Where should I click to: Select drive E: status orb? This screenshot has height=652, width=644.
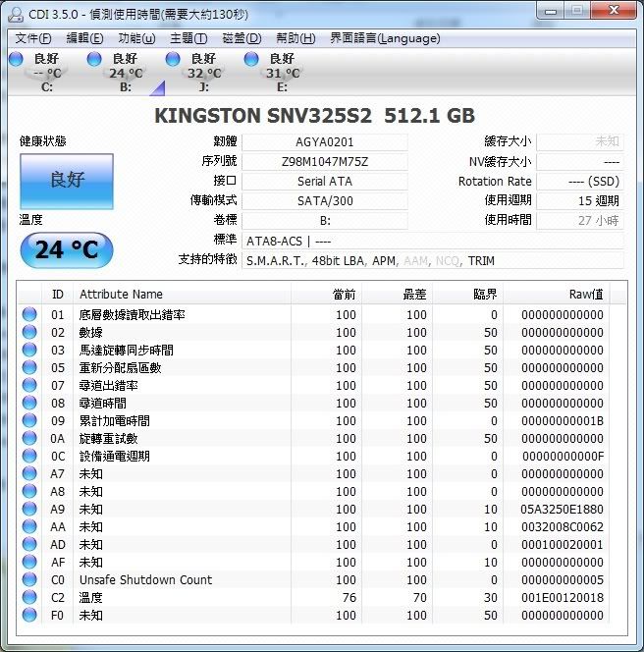(251, 59)
